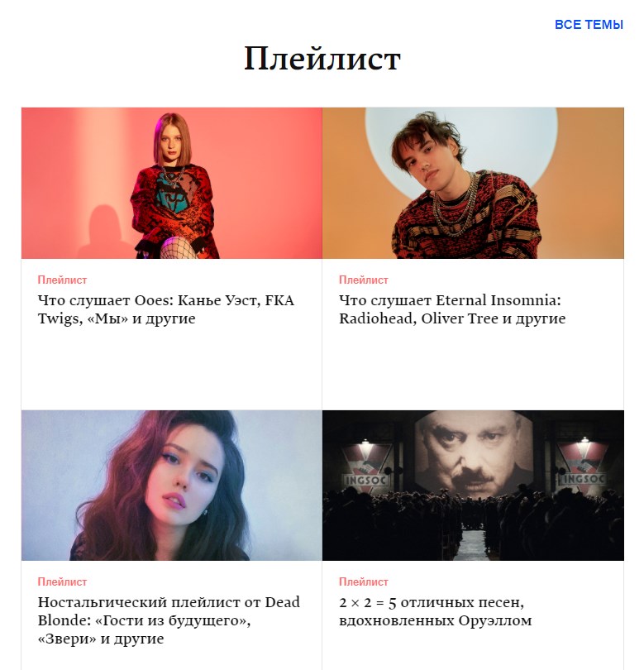
Task: Click the Плейлист tag above Eternal Insomnia headline
Action: 364,280
